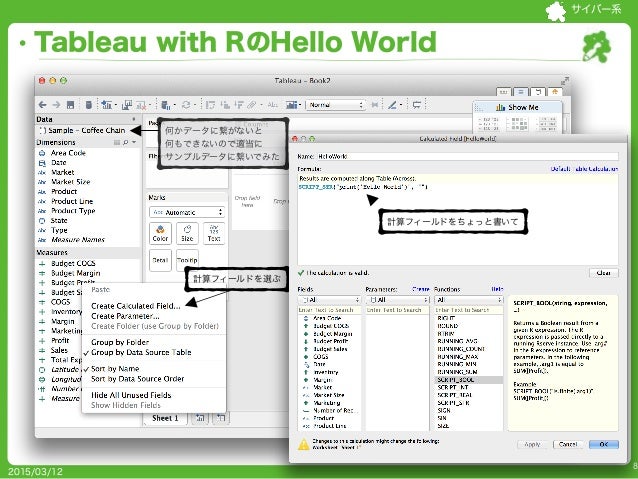Screen dimensions: 638x479
Task: Select Sort by Data Source Order
Action: pyautogui.click(x=138, y=379)
